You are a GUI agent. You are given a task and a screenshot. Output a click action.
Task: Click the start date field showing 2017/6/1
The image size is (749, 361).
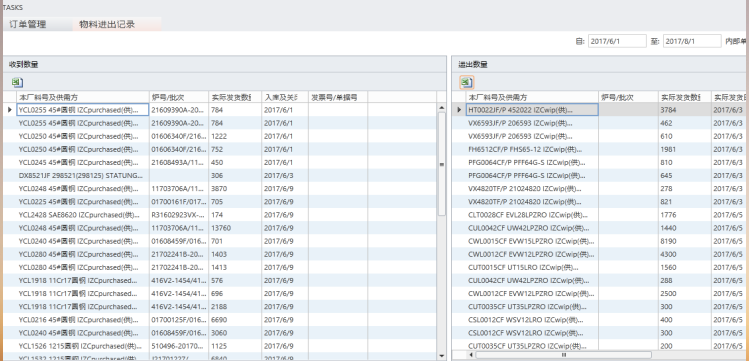pos(617,41)
